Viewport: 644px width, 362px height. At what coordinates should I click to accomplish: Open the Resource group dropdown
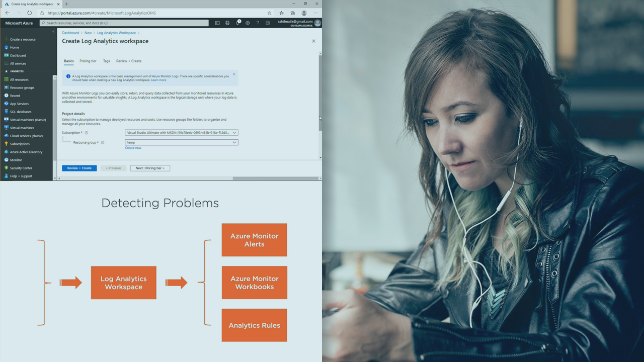(181, 142)
